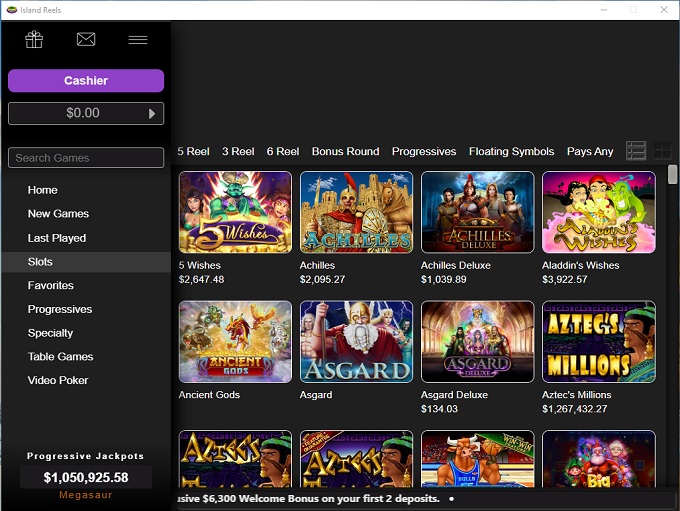Select Progressives filter tab above games

(424, 151)
